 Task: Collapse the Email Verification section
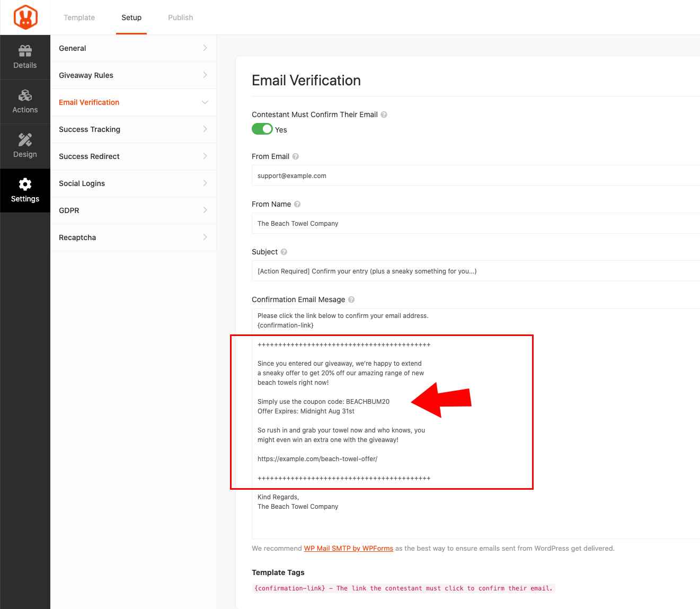[x=133, y=102]
